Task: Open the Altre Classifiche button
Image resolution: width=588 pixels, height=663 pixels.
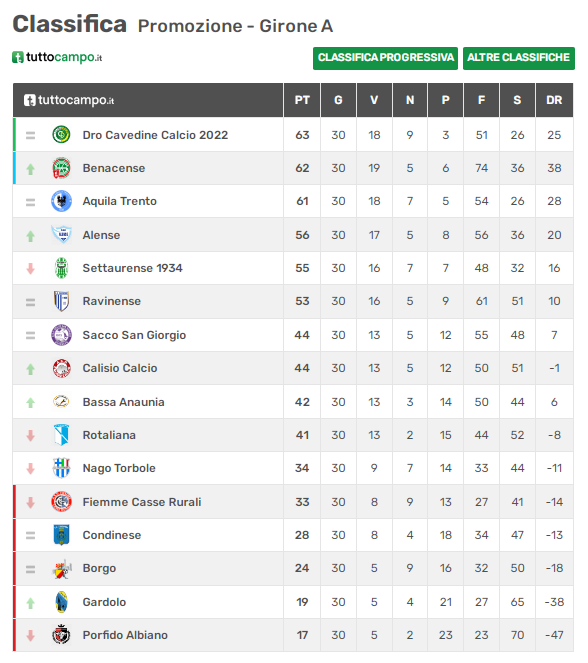Action: (x=519, y=58)
